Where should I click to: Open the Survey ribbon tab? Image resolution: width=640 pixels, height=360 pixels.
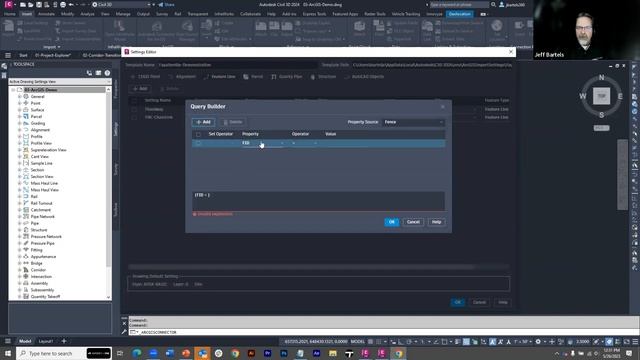click(x=162, y=14)
